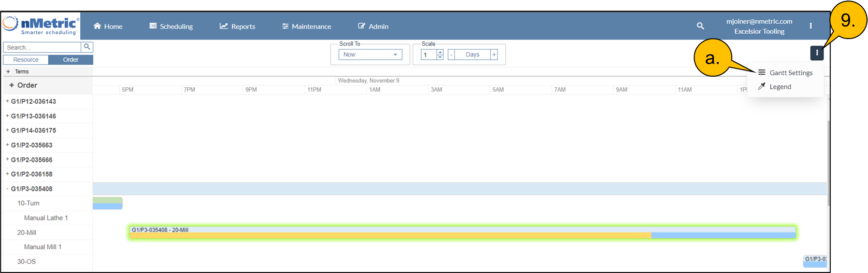
Task: Switch to the Resource tab
Action: (x=26, y=60)
